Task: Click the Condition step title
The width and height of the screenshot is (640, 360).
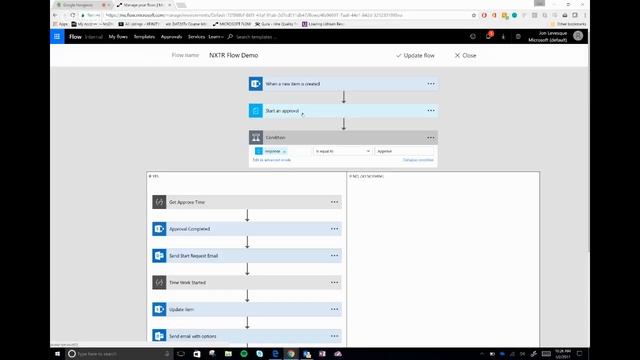Action: point(276,138)
